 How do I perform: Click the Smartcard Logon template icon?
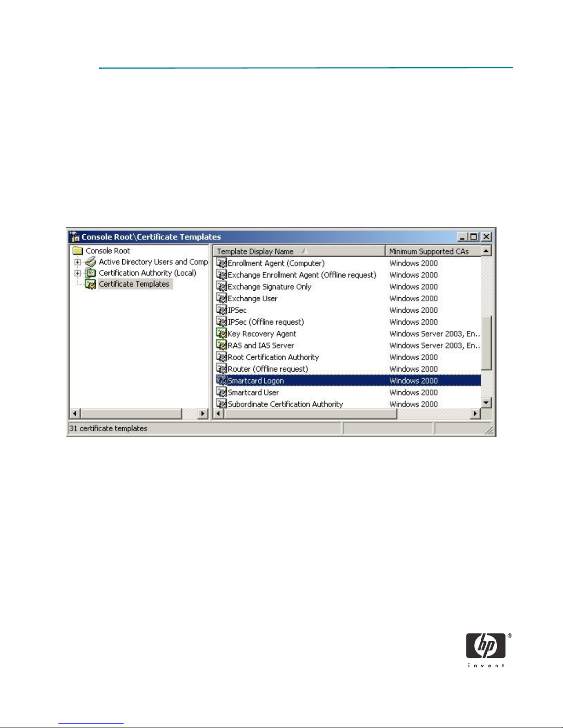(x=222, y=381)
